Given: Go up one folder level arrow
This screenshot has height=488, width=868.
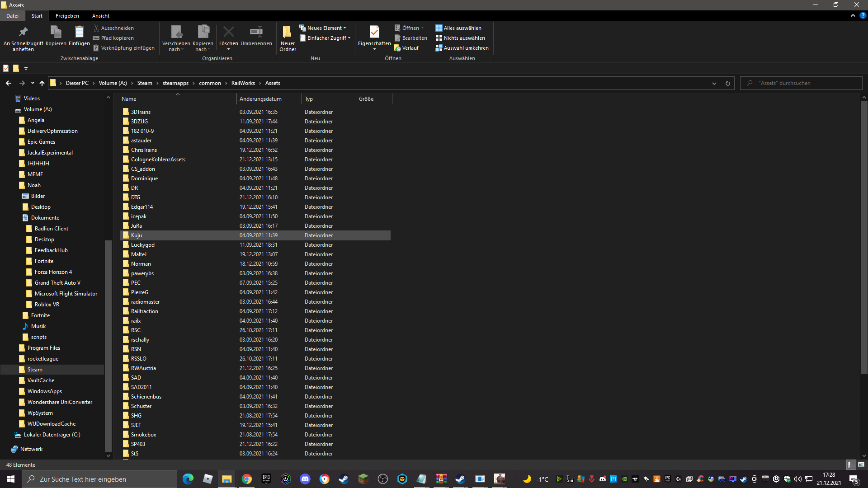Looking at the screenshot, I should tap(42, 83).
